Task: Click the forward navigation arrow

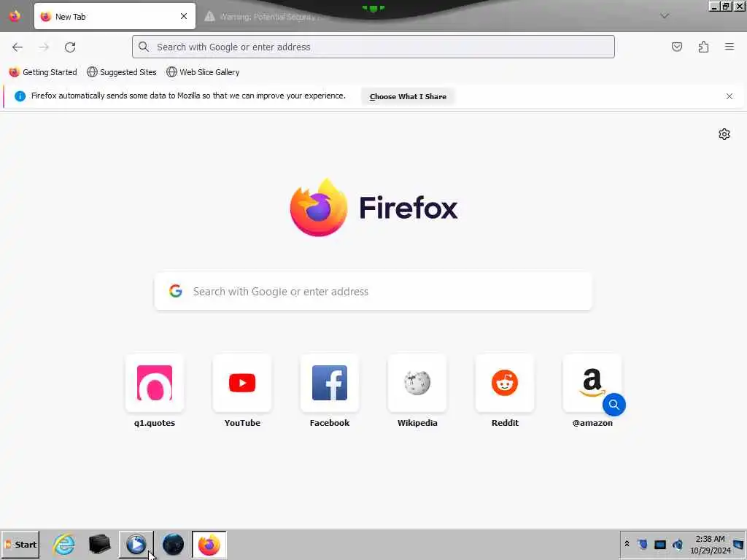Action: [x=44, y=47]
